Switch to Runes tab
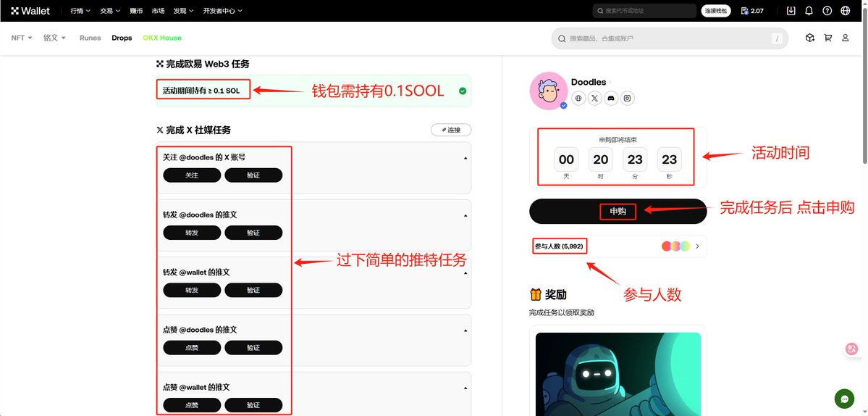Screen dimensions: 868x416 90,38
